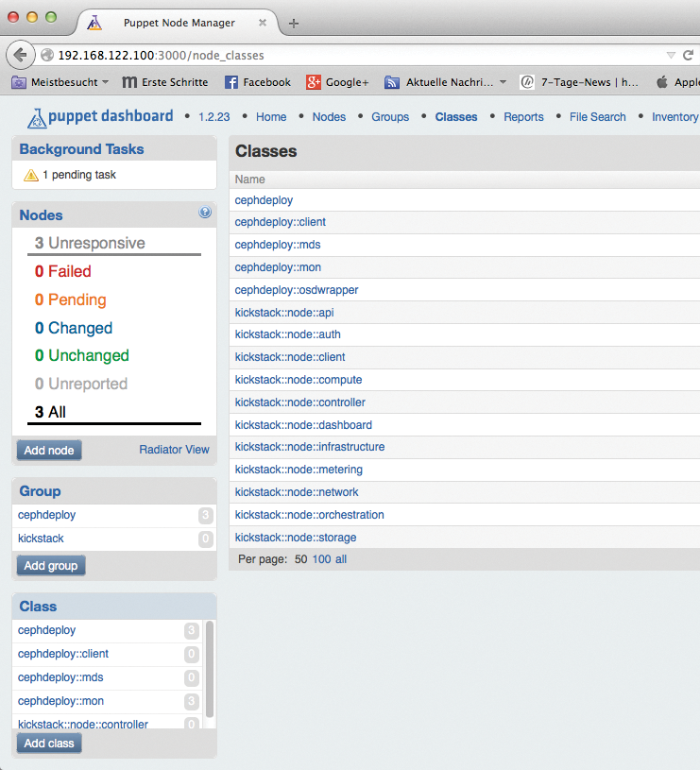Open the Google+ bookmark
This screenshot has width=700, height=770.
337,82
